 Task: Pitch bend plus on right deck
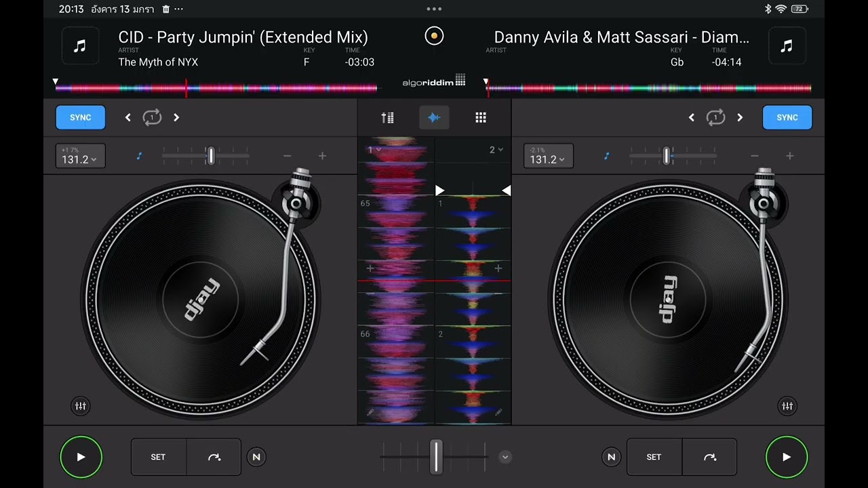pos(790,156)
